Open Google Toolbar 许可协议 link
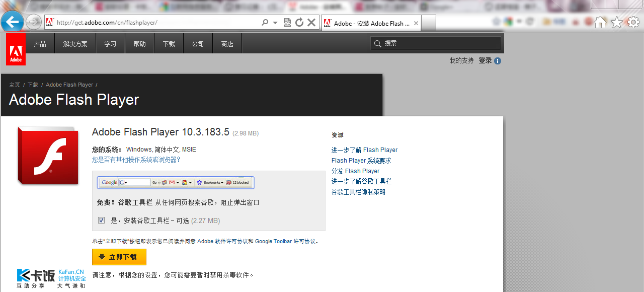 click(x=286, y=241)
